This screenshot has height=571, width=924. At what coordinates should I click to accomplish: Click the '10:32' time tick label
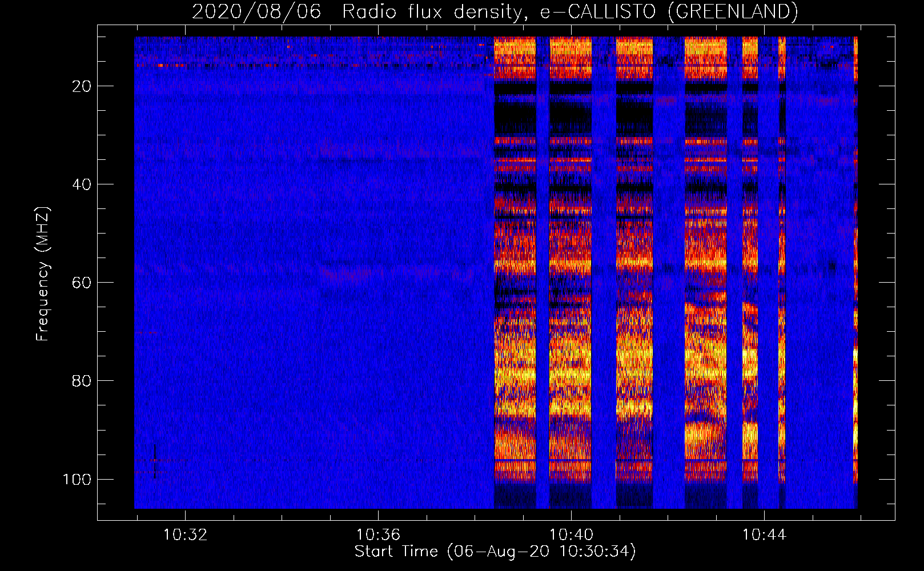click(185, 535)
